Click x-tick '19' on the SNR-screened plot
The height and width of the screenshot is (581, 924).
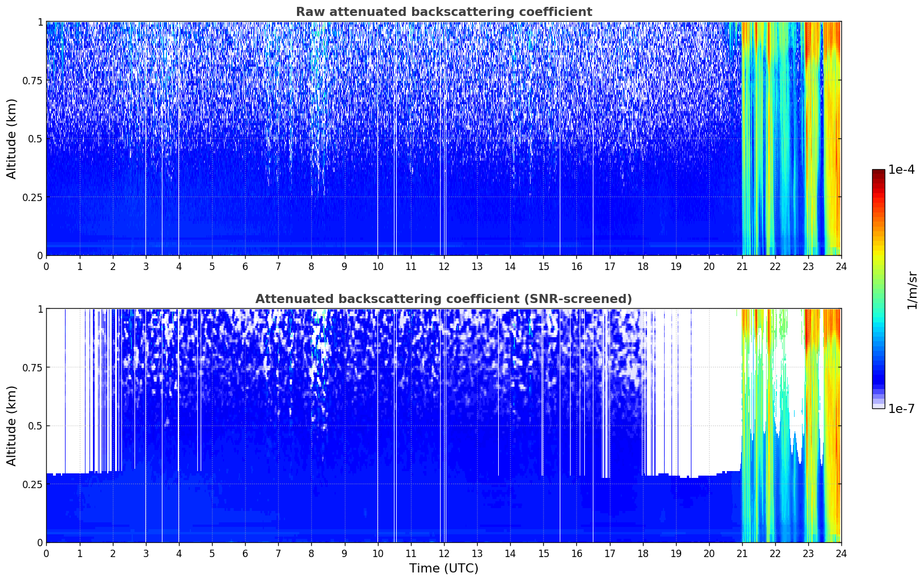[x=676, y=553]
